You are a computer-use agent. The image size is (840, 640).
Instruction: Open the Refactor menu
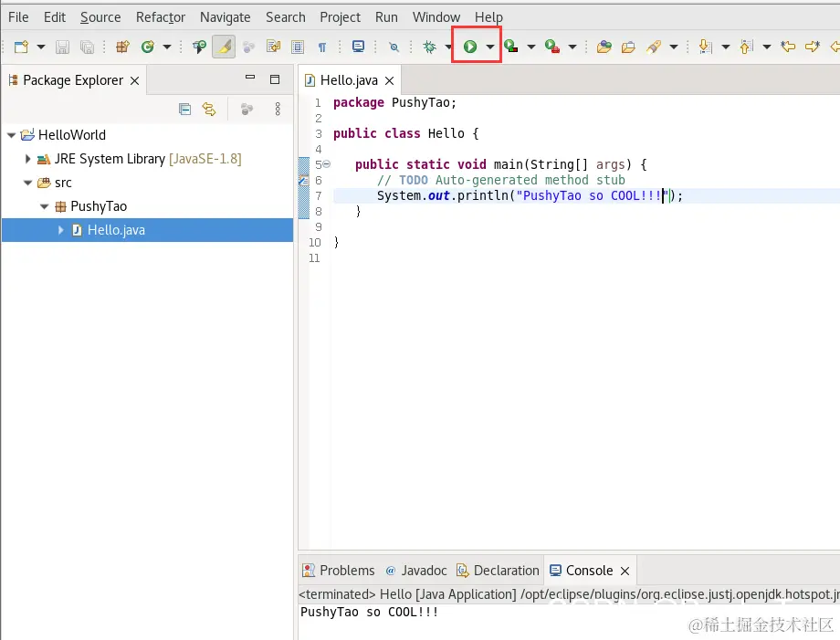160,17
